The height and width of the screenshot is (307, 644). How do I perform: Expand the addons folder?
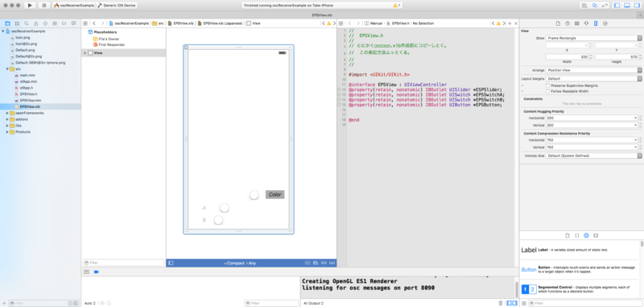click(7, 119)
